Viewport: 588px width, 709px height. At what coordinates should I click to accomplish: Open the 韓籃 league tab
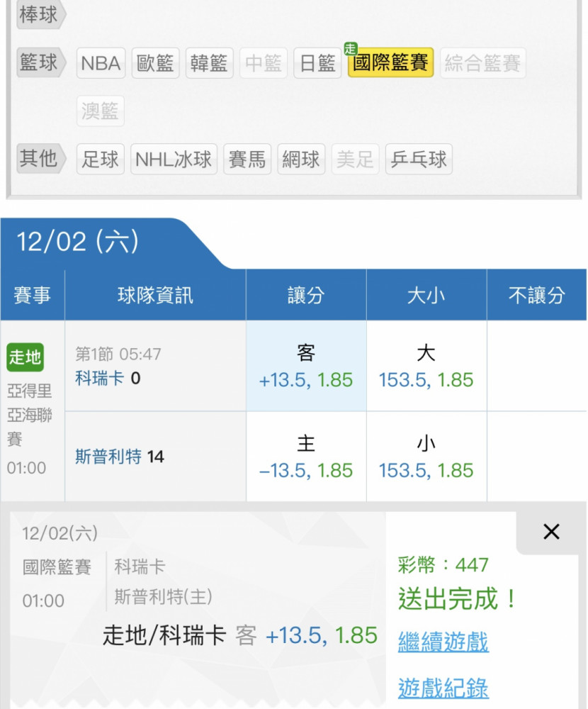coord(209,63)
